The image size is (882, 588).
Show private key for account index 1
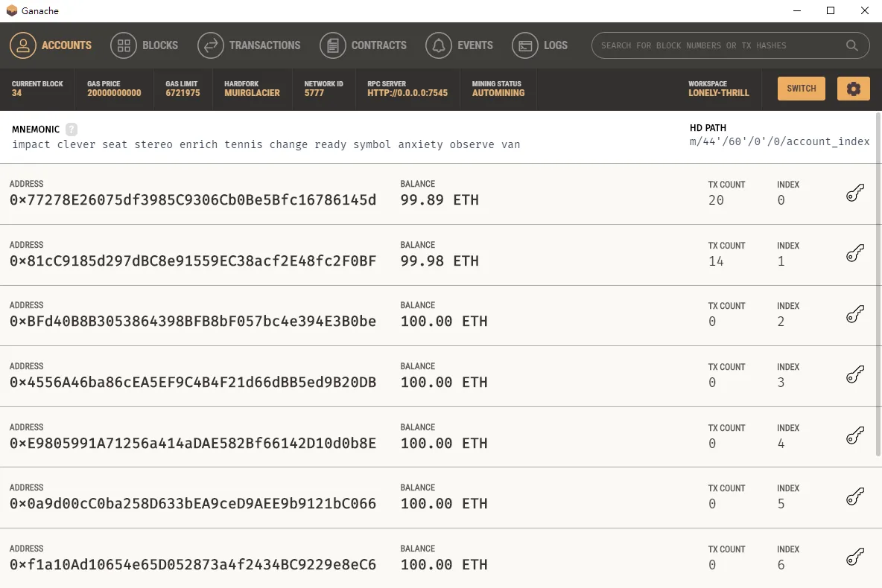click(854, 255)
